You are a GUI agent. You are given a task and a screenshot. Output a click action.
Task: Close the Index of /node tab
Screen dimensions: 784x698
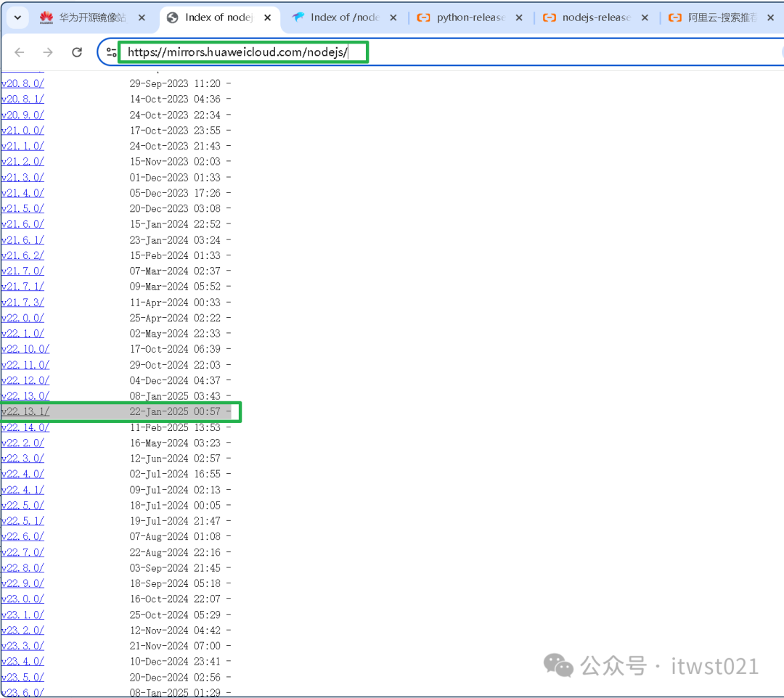(x=393, y=17)
